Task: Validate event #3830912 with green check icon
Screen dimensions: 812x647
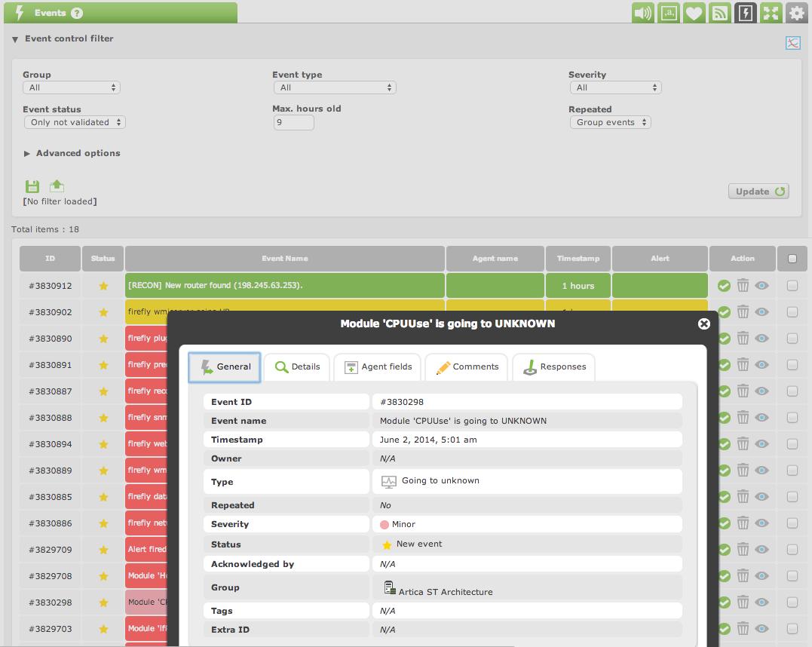Action: 724,286
